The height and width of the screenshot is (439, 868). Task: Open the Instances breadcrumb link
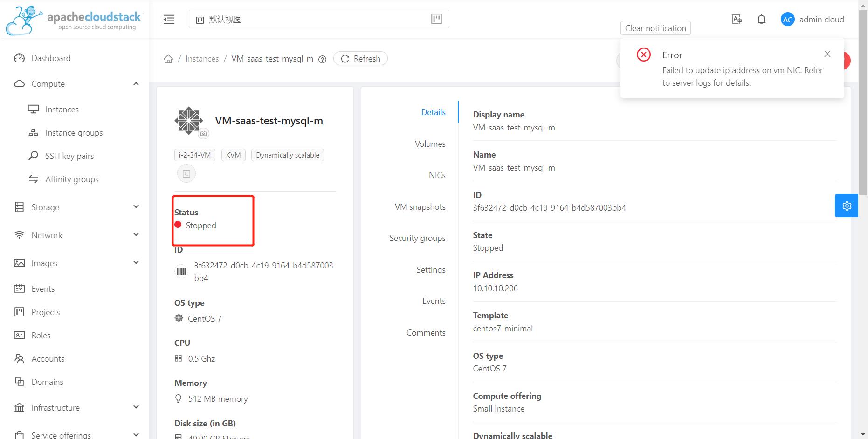coord(202,58)
